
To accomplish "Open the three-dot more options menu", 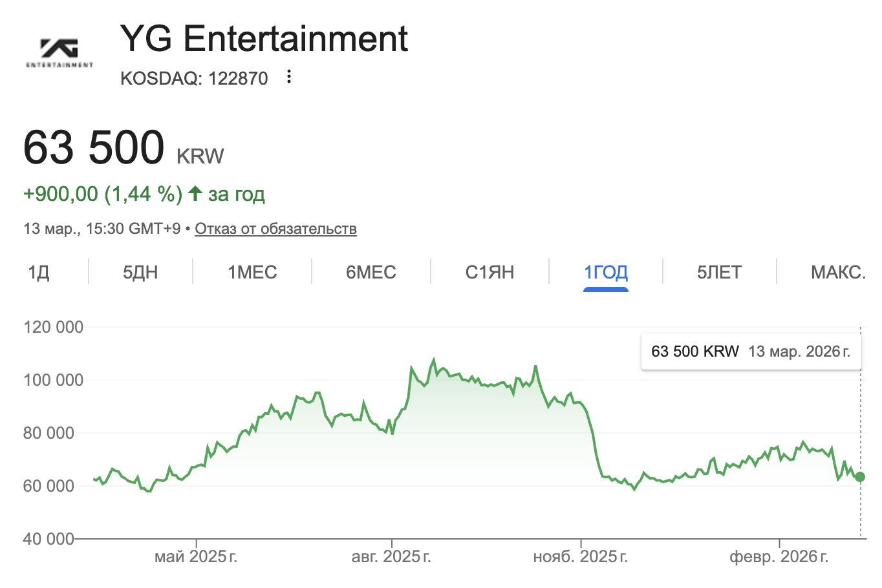I will coord(289,77).
